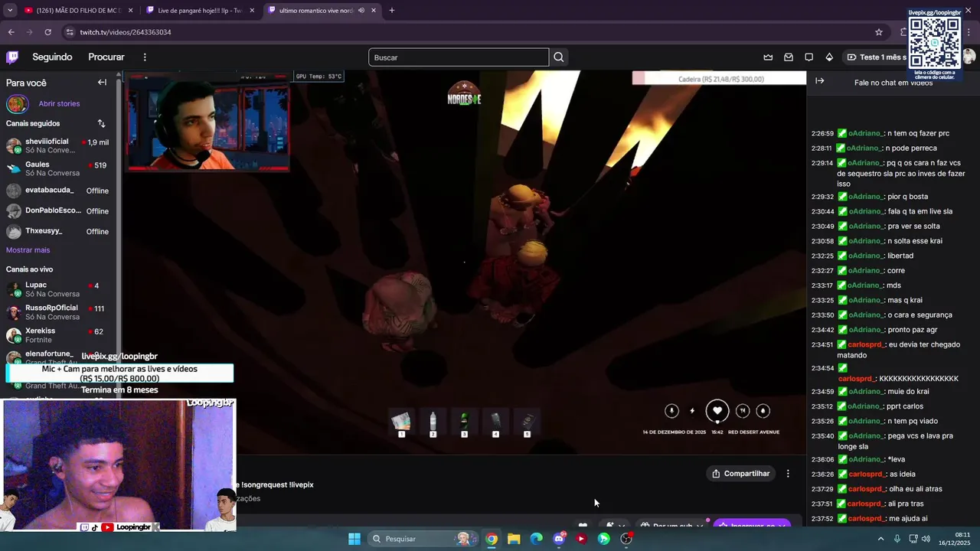The image size is (980, 551).
Task: Open File Explorer from the taskbar
Action: click(x=514, y=539)
